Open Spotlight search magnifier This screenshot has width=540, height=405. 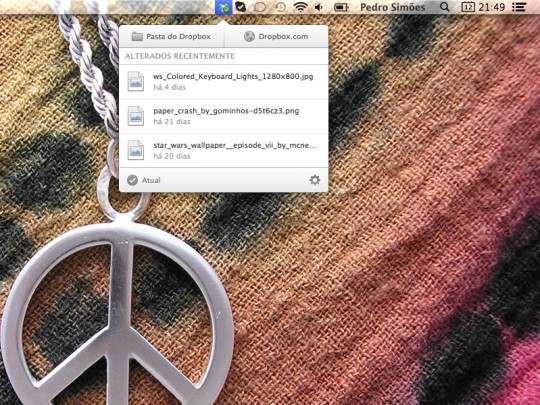pos(445,7)
